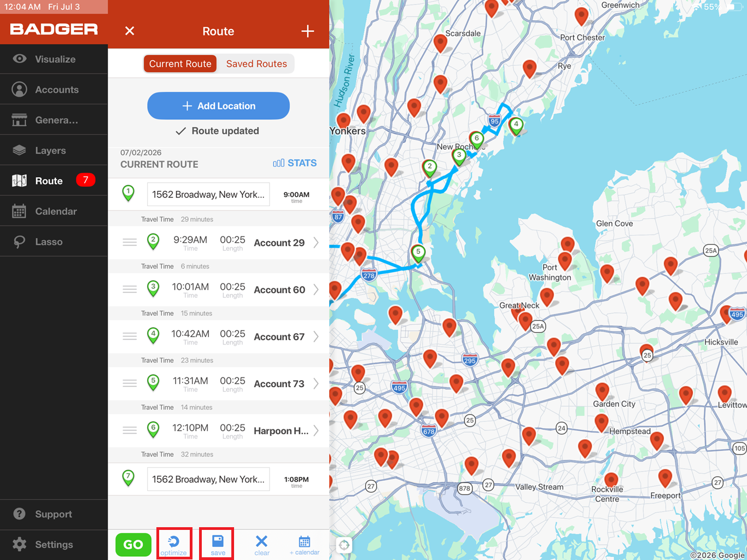Edit the ending address field at stop 7
The height and width of the screenshot is (560, 747).
208,479
